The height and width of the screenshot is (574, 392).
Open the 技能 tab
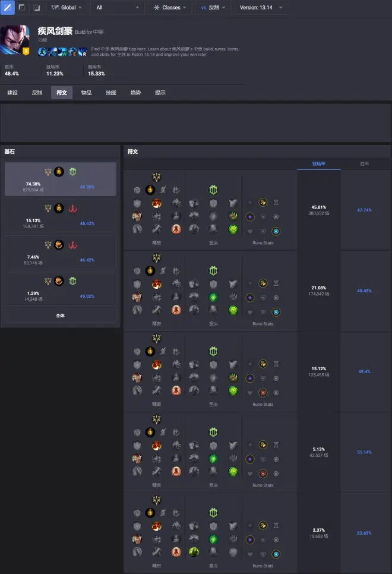click(111, 93)
